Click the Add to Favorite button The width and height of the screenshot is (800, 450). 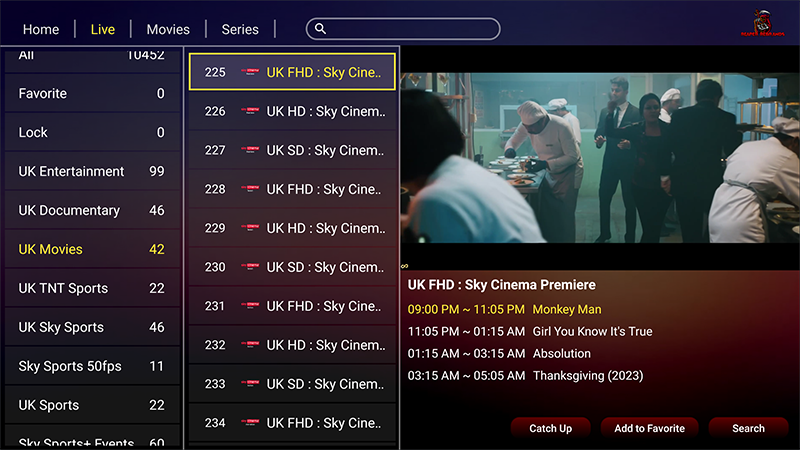tap(649, 428)
